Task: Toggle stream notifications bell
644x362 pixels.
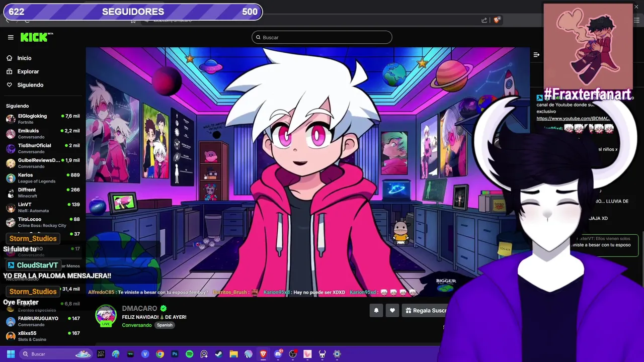Action: 376,311
